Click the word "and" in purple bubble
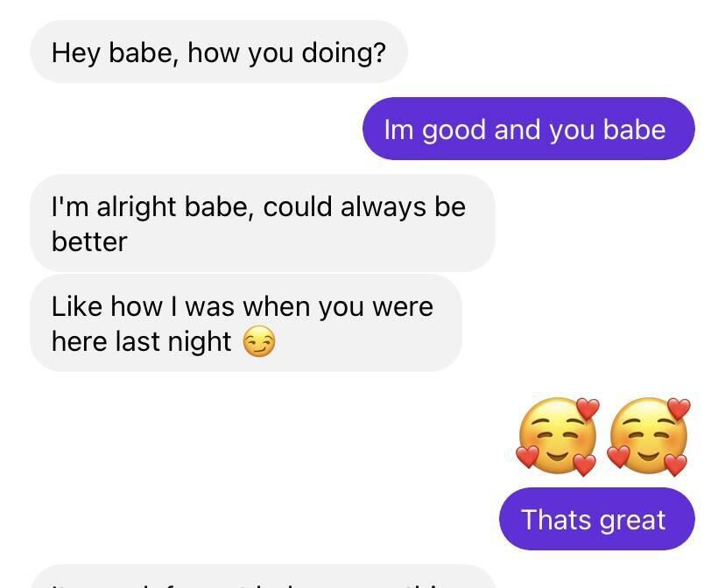Image resolution: width=725 pixels, height=588 pixels. tap(517, 129)
